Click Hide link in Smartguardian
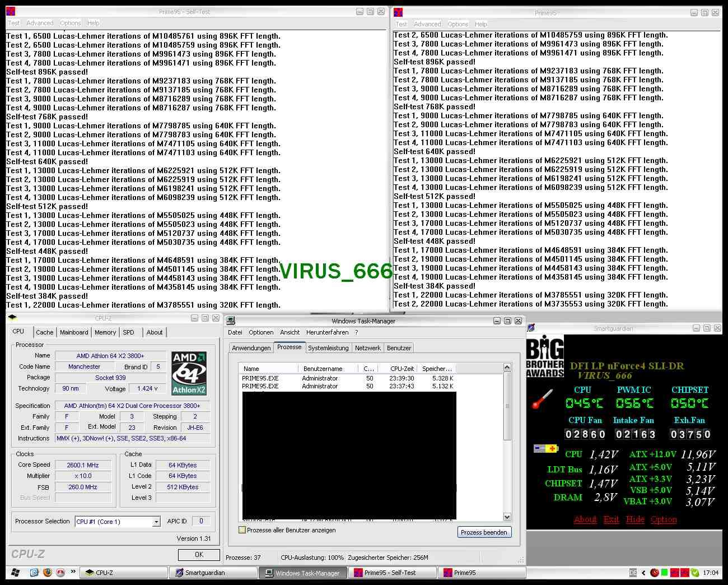This screenshot has height=585, width=728. [x=635, y=519]
